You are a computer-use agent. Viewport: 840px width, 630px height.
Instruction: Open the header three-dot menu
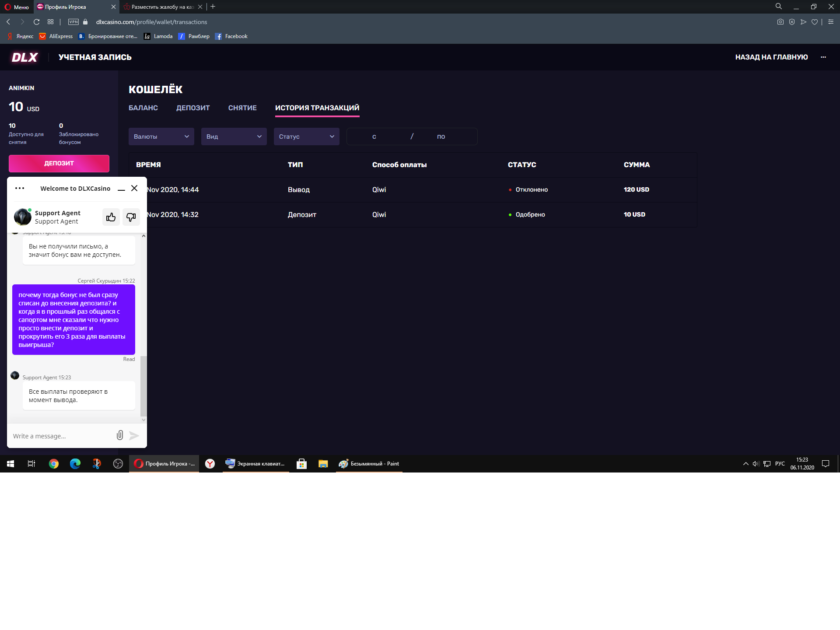point(823,57)
